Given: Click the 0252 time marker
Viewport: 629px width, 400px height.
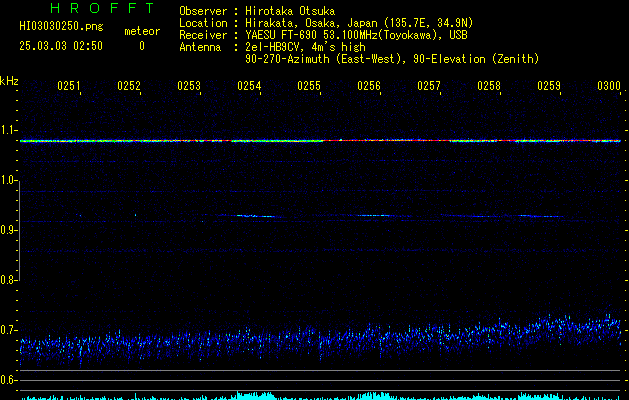Looking at the screenshot, I should 129,86.
